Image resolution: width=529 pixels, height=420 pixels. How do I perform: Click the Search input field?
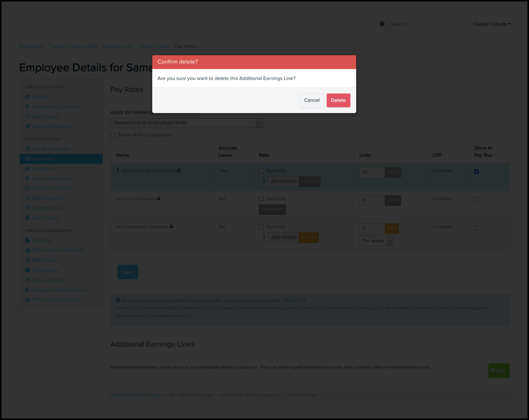(428, 25)
